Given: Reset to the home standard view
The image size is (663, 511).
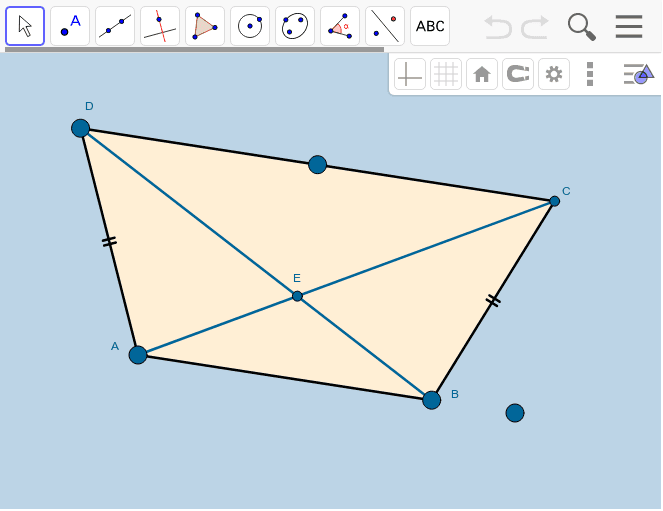Looking at the screenshot, I should tap(482, 74).
